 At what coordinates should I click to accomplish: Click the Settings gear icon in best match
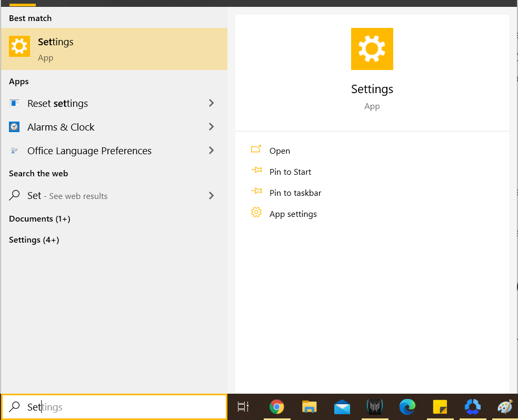(x=19, y=46)
